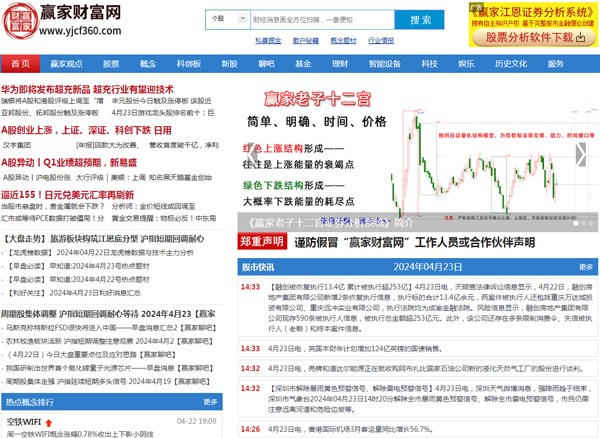Open the 股票 nav item
Screen dimensions: 600x438
[111, 64]
